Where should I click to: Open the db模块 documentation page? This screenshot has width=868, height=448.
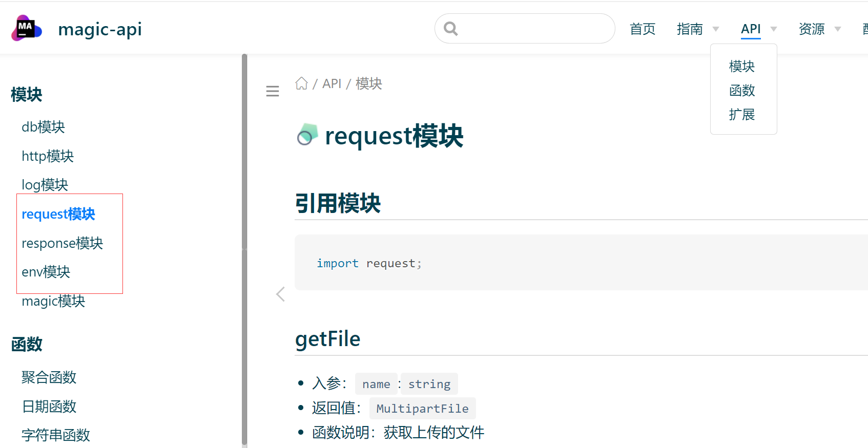43,126
